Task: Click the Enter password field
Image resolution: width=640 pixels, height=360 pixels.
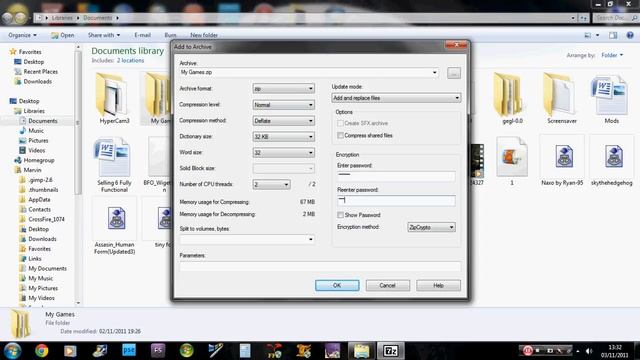Action: pos(396,176)
